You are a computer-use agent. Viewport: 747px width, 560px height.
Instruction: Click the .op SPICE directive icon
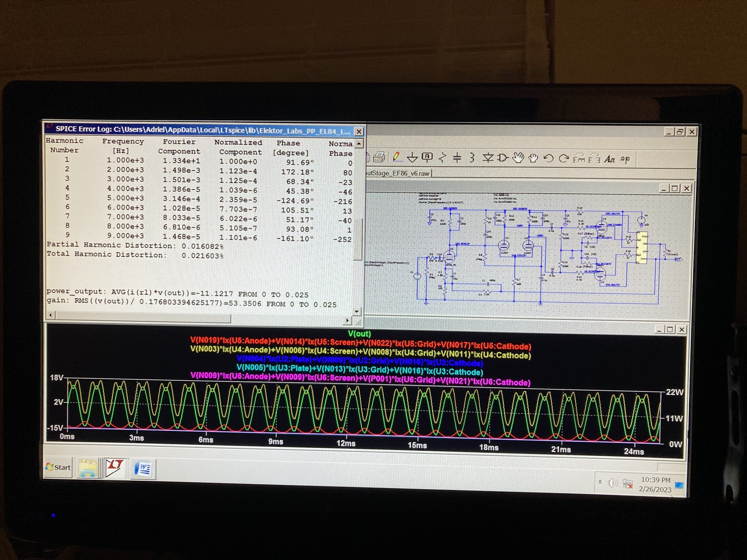coord(625,159)
